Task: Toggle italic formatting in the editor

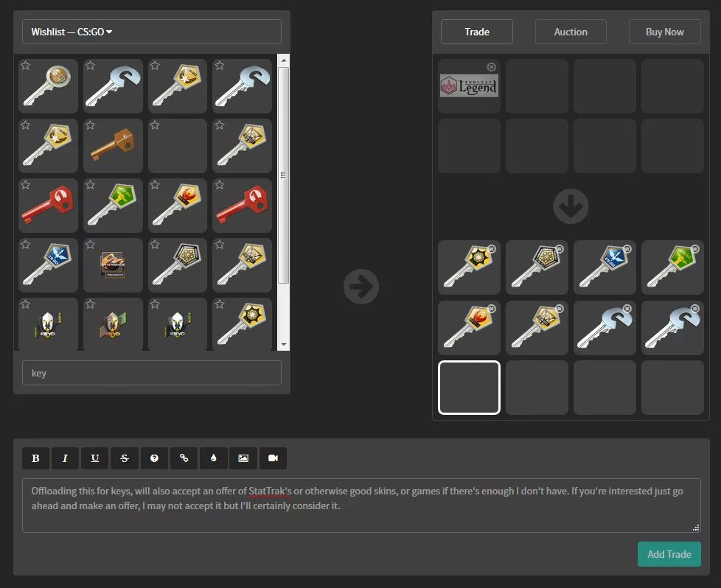Action: (x=66, y=458)
